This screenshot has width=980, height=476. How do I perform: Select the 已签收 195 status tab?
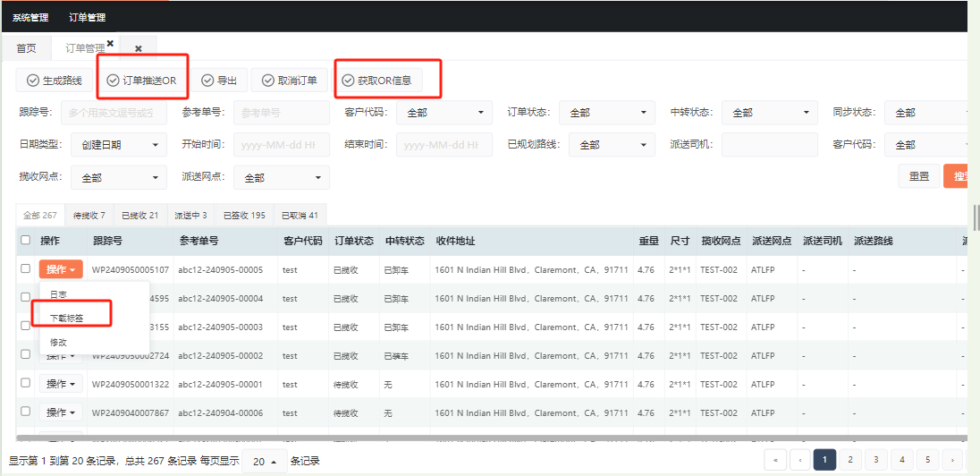click(x=244, y=215)
